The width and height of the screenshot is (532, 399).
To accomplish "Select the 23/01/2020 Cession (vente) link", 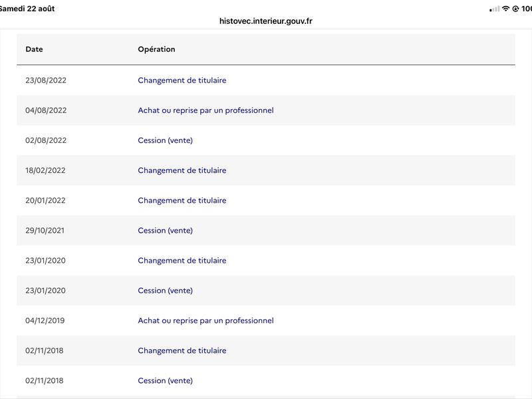I will (165, 291).
